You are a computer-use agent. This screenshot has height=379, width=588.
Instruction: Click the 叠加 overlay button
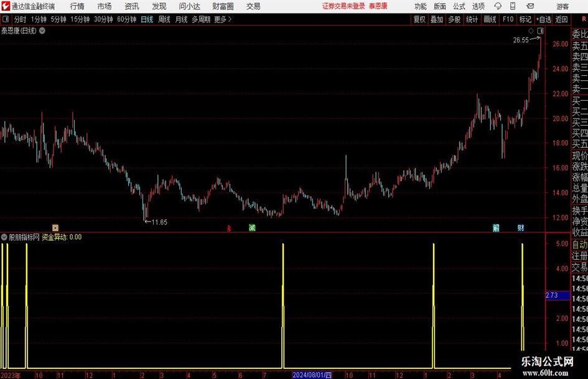(x=437, y=19)
